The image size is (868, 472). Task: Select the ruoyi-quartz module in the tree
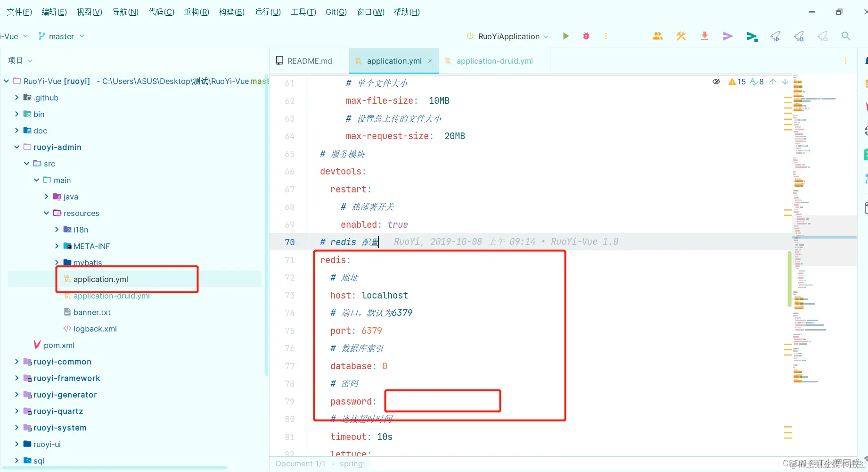click(58, 411)
